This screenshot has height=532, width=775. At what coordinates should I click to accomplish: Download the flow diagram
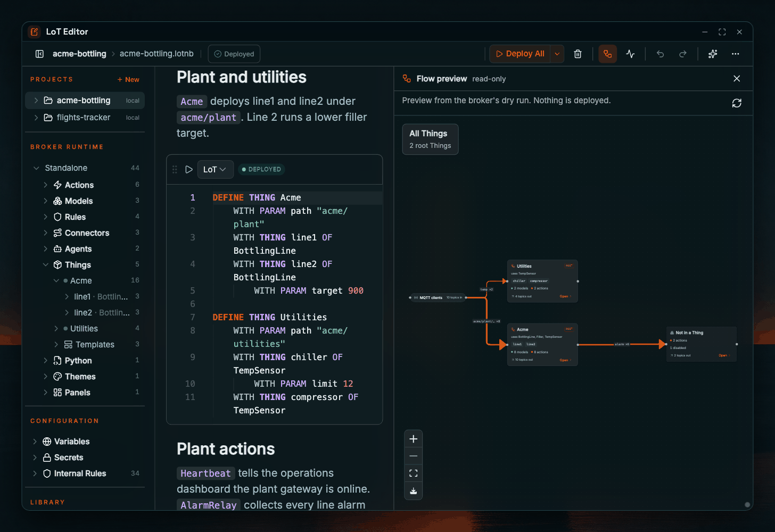pyautogui.click(x=414, y=491)
